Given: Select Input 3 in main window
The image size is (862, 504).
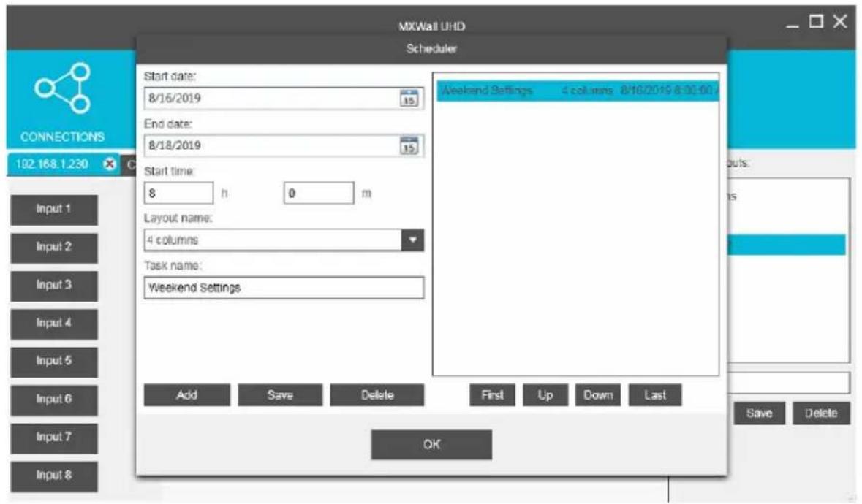Looking at the screenshot, I should pos(54,285).
